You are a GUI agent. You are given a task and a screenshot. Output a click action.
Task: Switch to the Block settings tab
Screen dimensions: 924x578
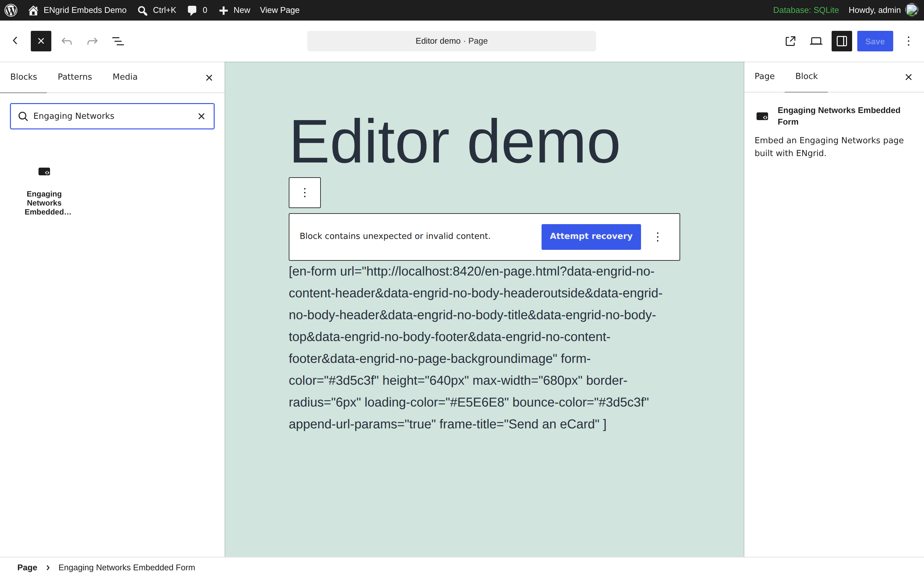pyautogui.click(x=806, y=76)
